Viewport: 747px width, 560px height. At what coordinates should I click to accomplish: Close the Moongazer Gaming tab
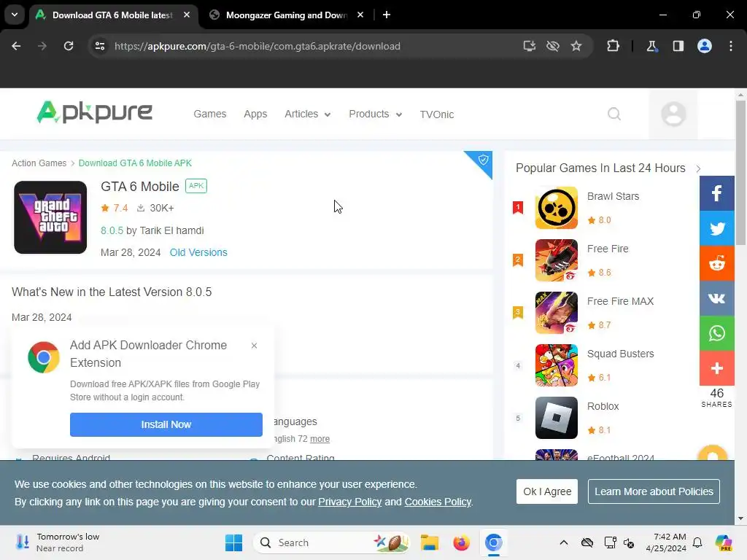[360, 15]
